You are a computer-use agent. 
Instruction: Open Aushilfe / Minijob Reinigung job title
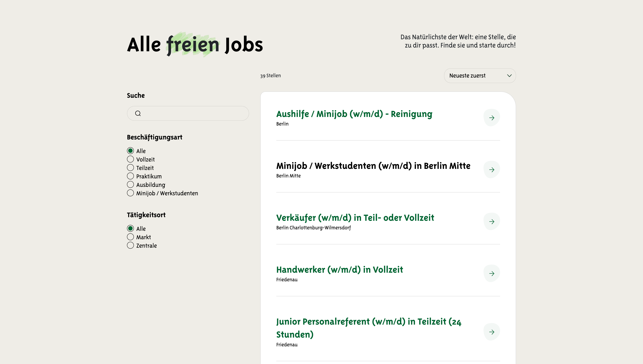click(x=354, y=114)
